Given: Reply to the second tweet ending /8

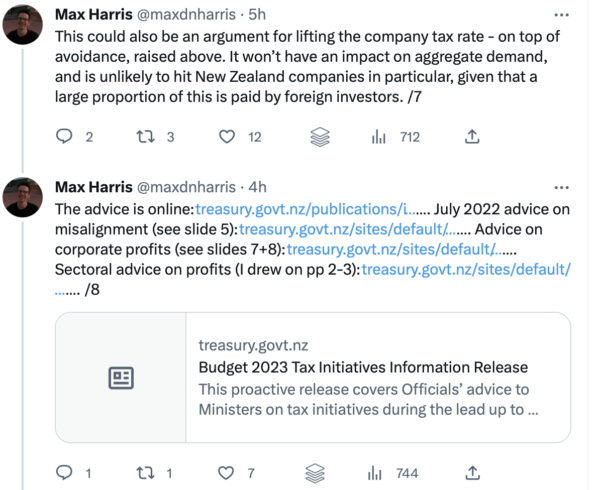Looking at the screenshot, I should tap(65, 471).
